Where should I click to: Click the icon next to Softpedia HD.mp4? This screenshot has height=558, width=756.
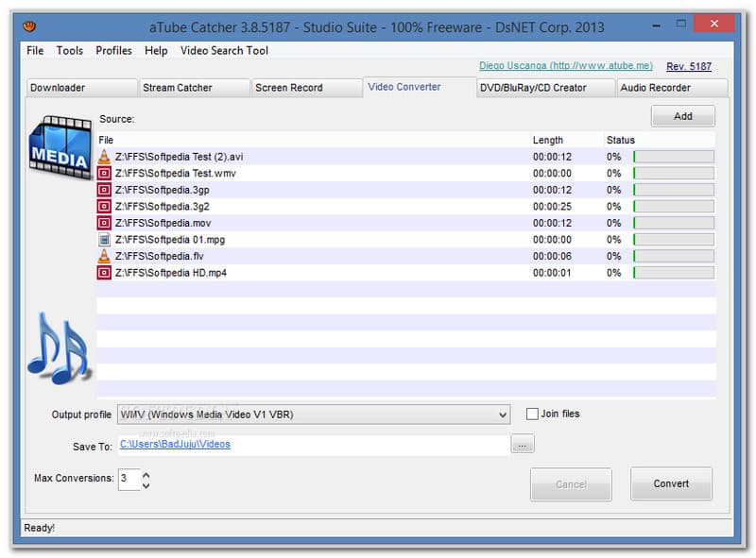tap(104, 273)
